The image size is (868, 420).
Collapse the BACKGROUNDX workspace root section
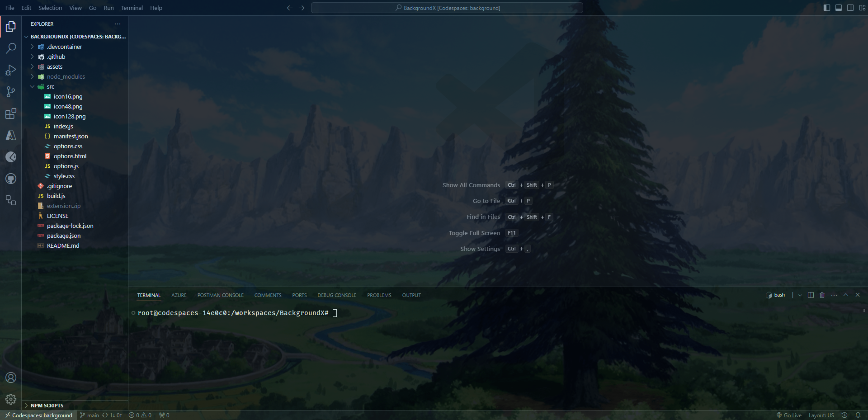coord(75,37)
